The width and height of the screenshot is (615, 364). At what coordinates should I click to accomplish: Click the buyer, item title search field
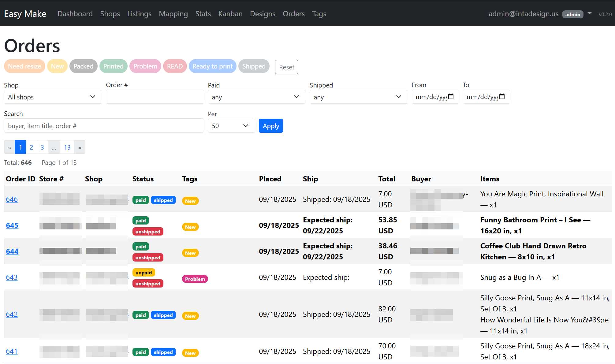pos(104,126)
